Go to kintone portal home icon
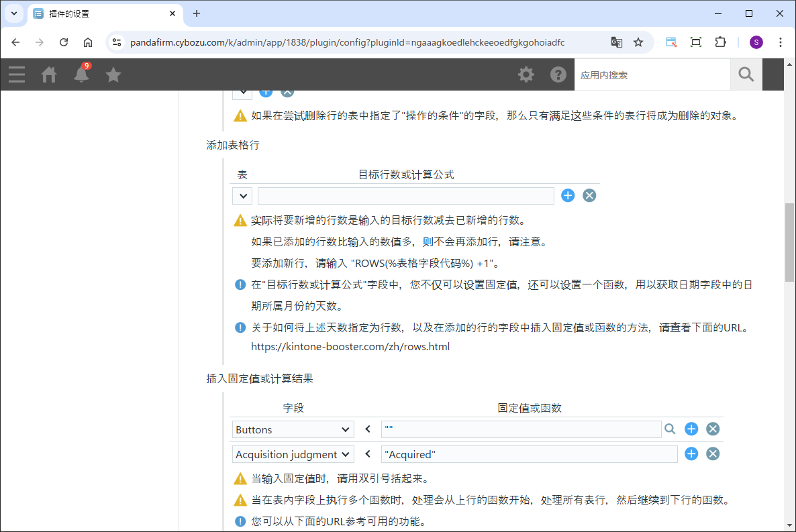The width and height of the screenshot is (796, 532). [49, 74]
